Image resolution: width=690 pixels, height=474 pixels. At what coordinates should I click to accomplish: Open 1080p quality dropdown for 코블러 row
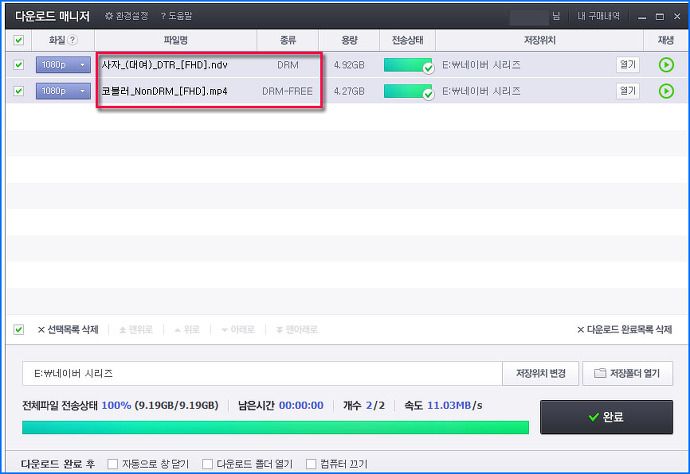click(x=63, y=91)
